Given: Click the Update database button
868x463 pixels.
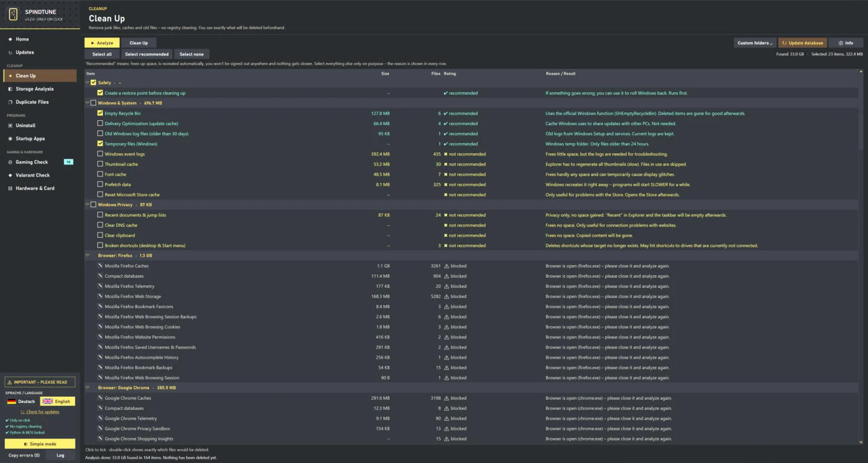Looking at the screenshot, I should pyautogui.click(x=802, y=43).
